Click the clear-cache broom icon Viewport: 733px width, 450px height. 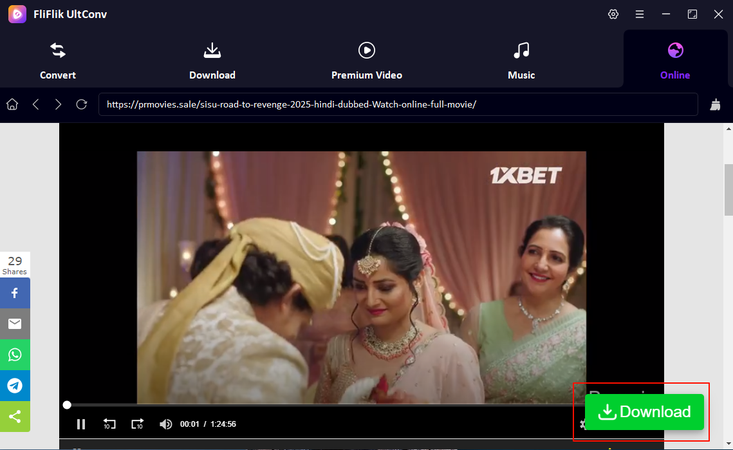[x=715, y=104]
